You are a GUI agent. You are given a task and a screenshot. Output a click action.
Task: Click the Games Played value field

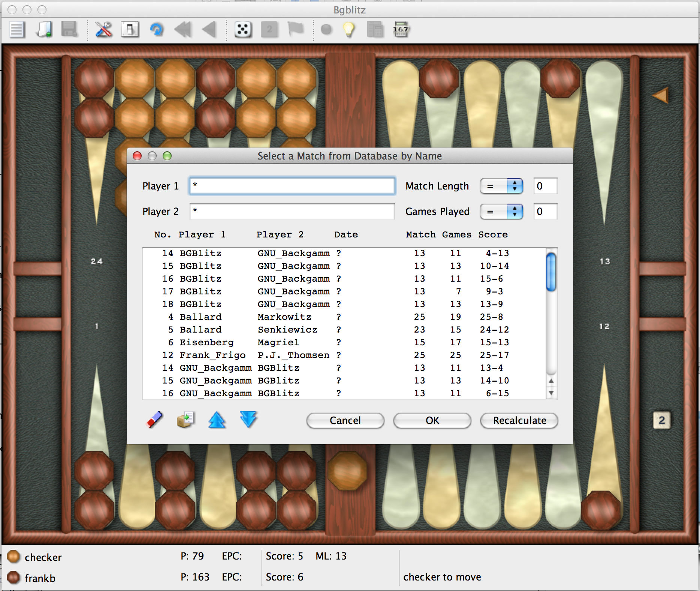545,212
